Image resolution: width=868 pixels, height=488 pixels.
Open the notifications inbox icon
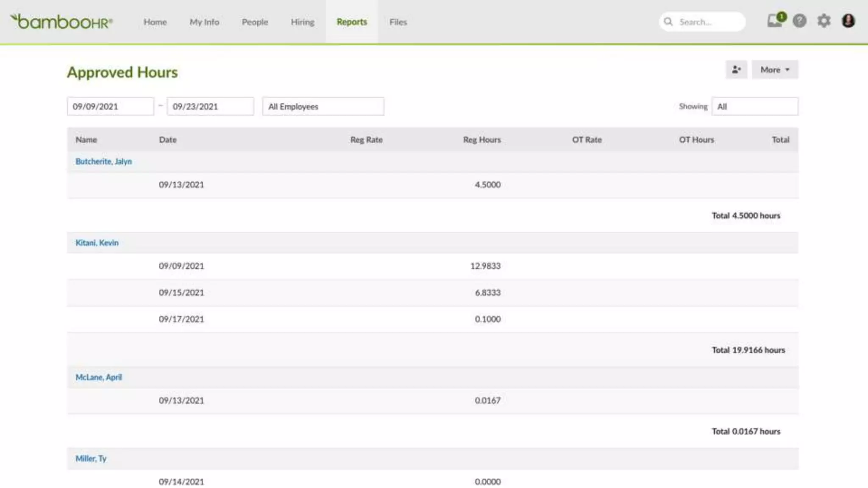(x=775, y=21)
